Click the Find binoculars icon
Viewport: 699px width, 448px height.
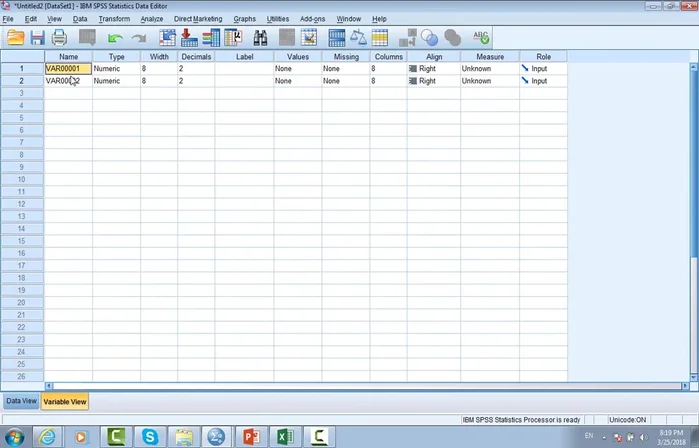[x=260, y=38]
